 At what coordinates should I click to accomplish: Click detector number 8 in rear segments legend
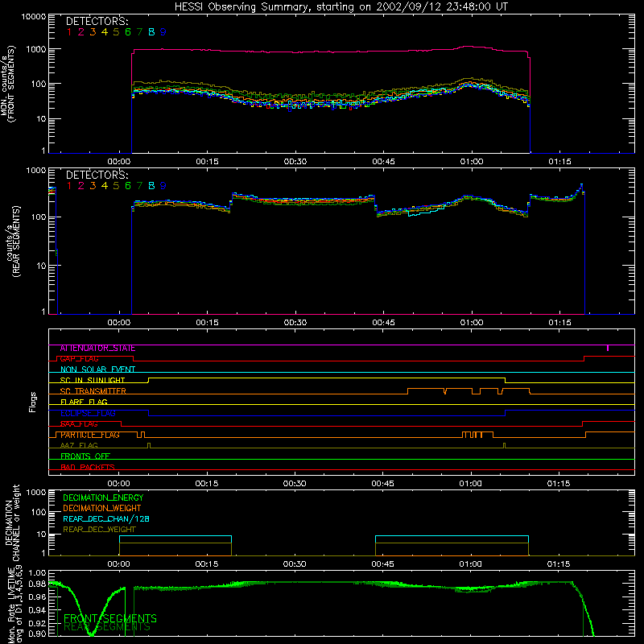pos(151,186)
